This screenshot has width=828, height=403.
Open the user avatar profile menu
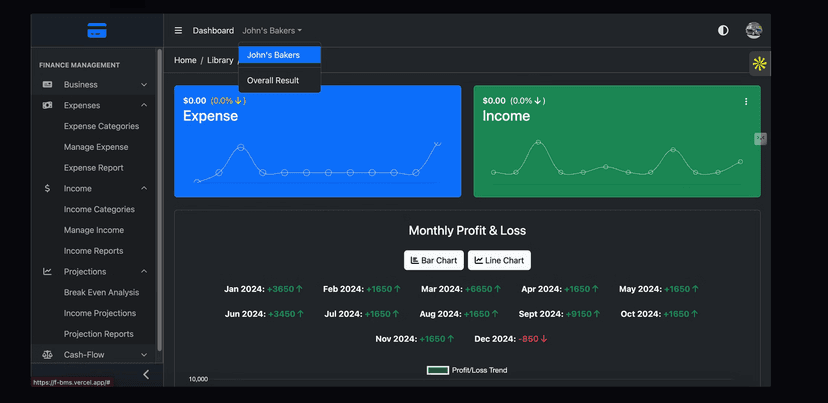pyautogui.click(x=753, y=31)
